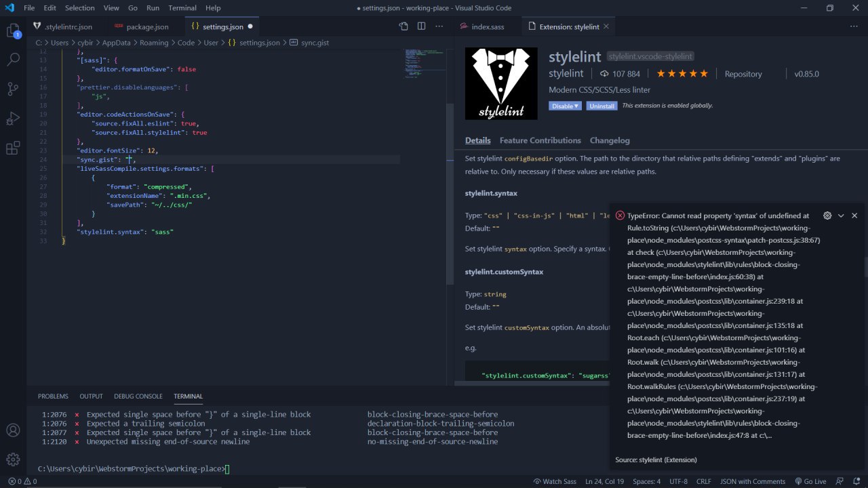
Task: Click the red error icon in notification
Action: 620,216
